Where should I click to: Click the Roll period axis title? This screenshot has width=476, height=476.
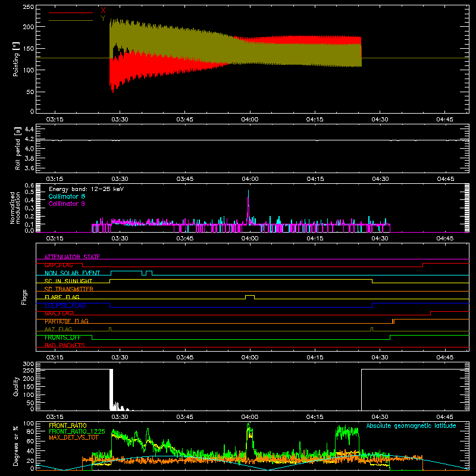[17, 148]
